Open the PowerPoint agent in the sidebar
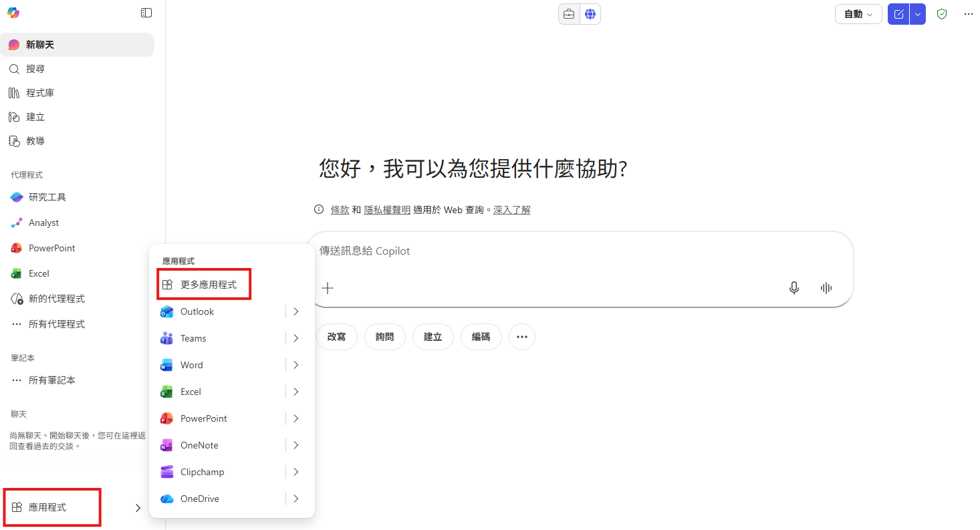The height and width of the screenshot is (530, 980). tap(79, 248)
